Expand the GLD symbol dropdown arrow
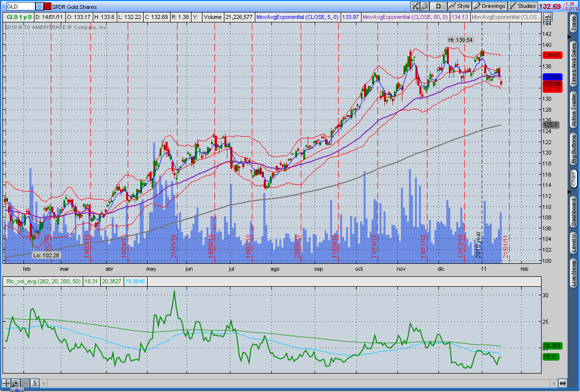This screenshot has width=580, height=392. tap(39, 6)
